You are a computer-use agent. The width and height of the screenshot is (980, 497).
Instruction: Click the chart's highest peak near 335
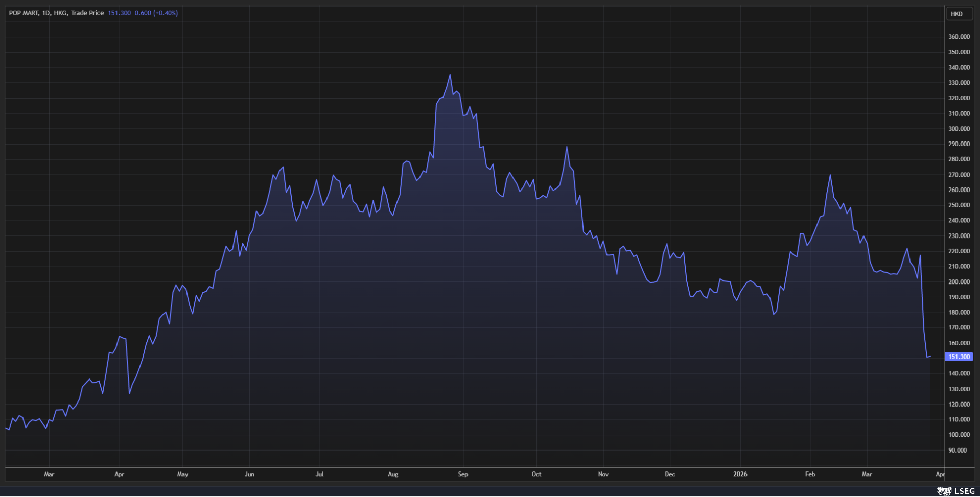[450, 75]
